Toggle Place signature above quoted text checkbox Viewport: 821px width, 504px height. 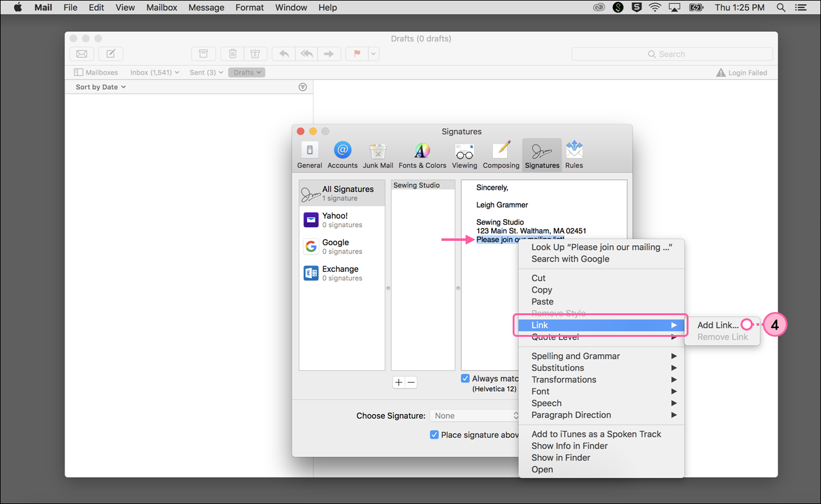(x=435, y=435)
